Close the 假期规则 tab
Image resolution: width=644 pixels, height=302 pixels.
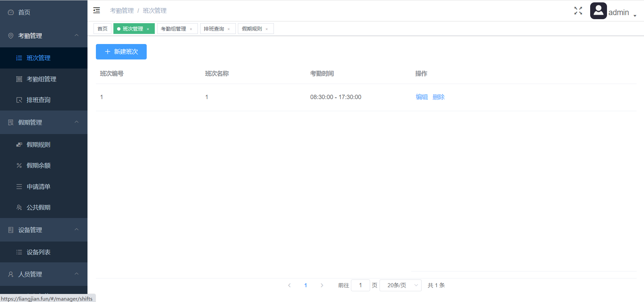point(267,29)
